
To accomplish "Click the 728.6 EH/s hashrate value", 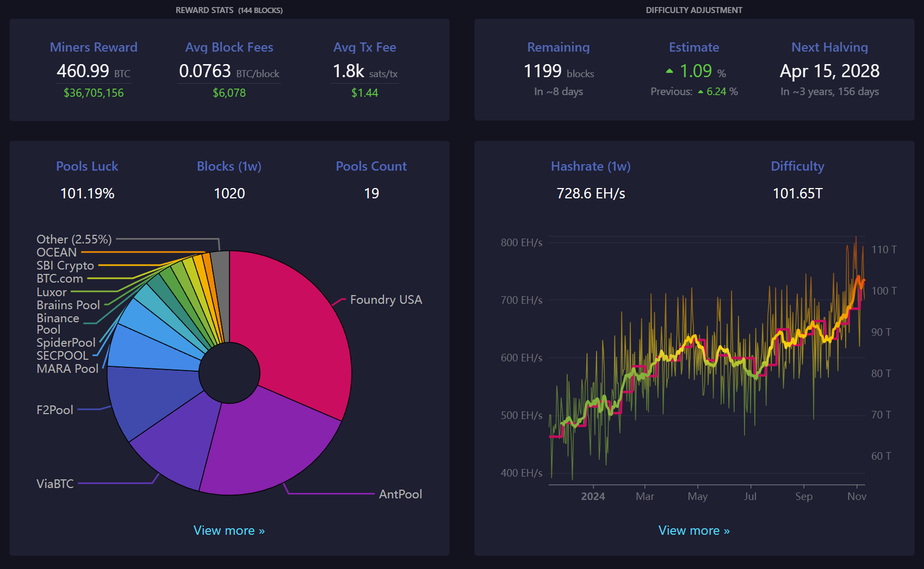I will pos(591,193).
